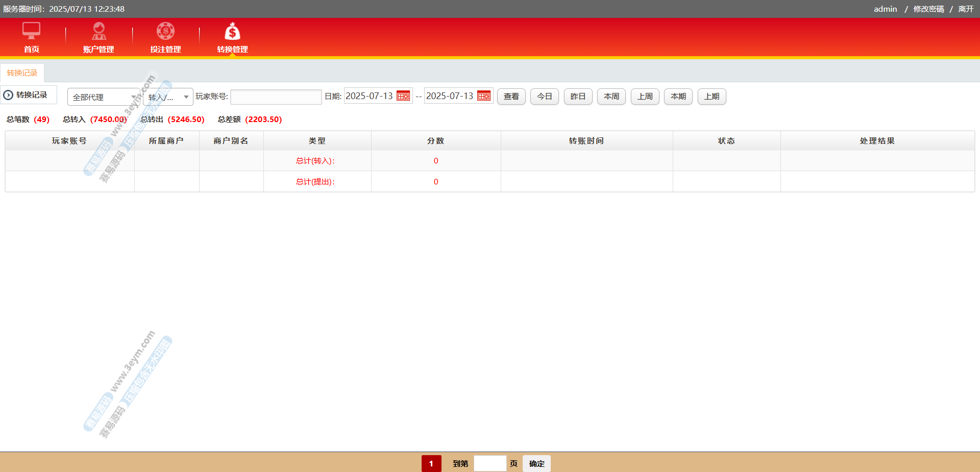Filter records by 昨日
Viewport: 980px width, 472px height.
tap(578, 97)
